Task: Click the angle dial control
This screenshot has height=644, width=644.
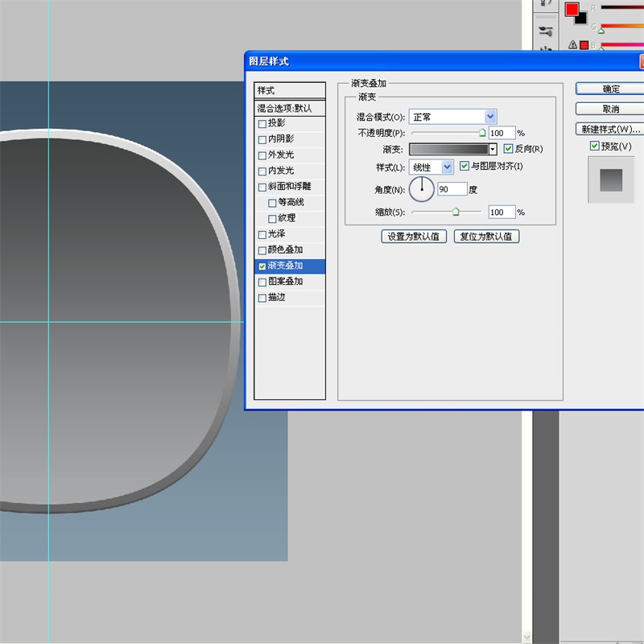Action: coord(421,189)
